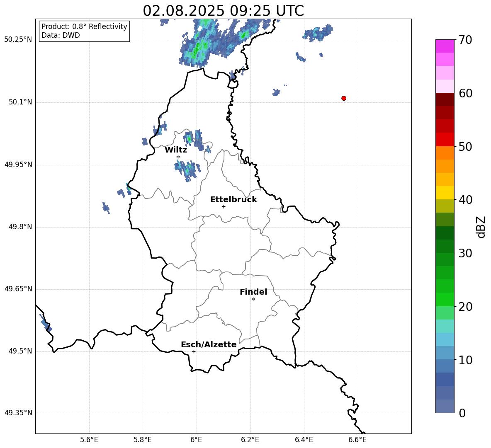Click the 50.1°N latitude label
Screen dimensions: 491x448
tap(20, 102)
